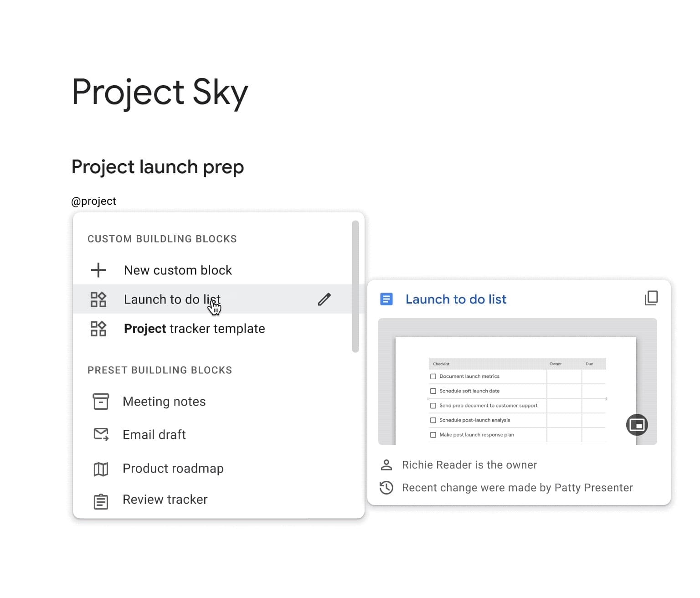Click the round insert button on preview thumbnail
The height and width of the screenshot is (598, 700).
click(637, 425)
